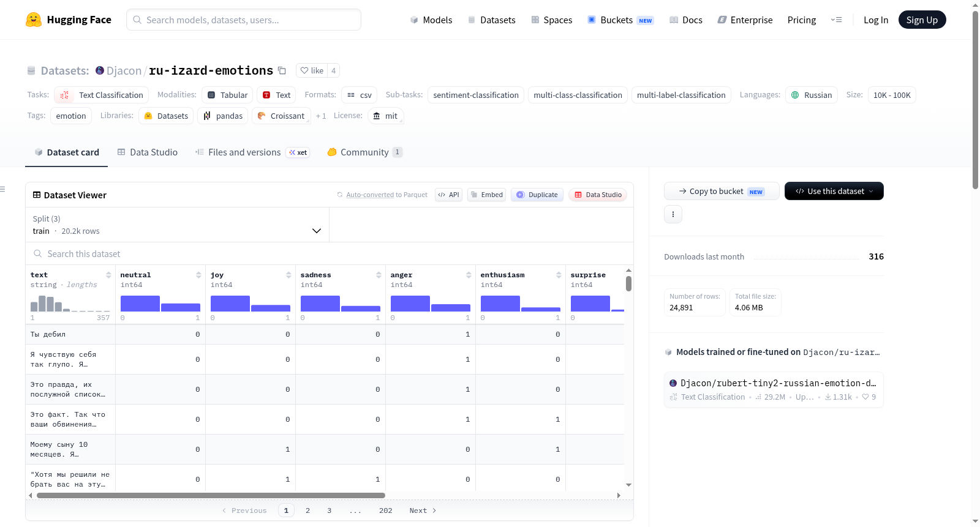Viewport: 980px width, 527px height.
Task: Open the Auto-converted link
Action: (x=370, y=195)
